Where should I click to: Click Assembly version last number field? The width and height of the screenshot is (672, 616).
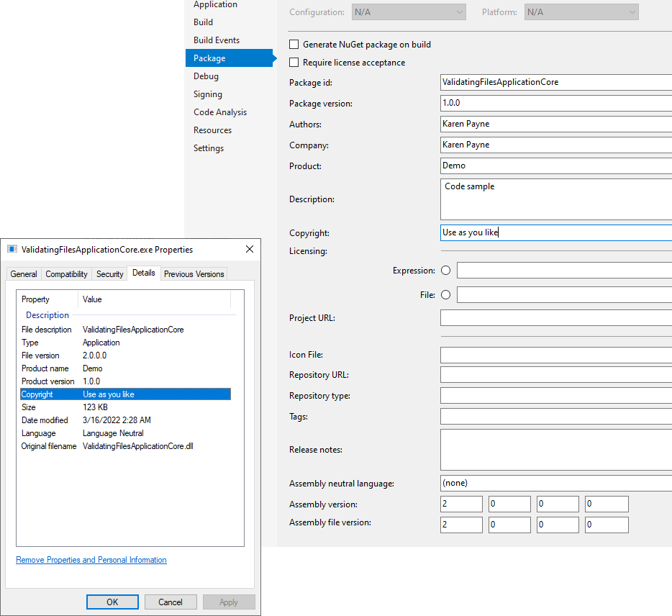607,504
